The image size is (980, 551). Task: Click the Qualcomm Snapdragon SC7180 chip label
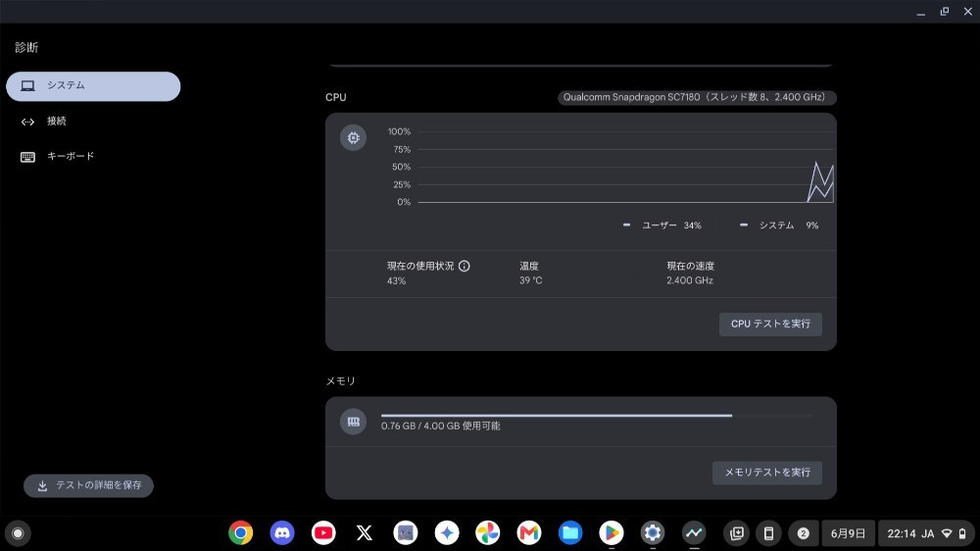coord(696,98)
